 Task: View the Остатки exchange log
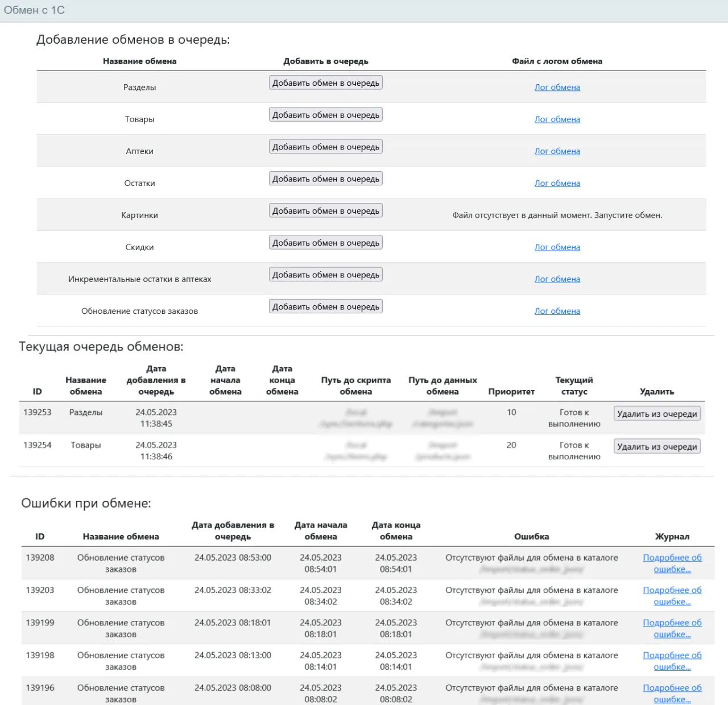pyautogui.click(x=557, y=183)
